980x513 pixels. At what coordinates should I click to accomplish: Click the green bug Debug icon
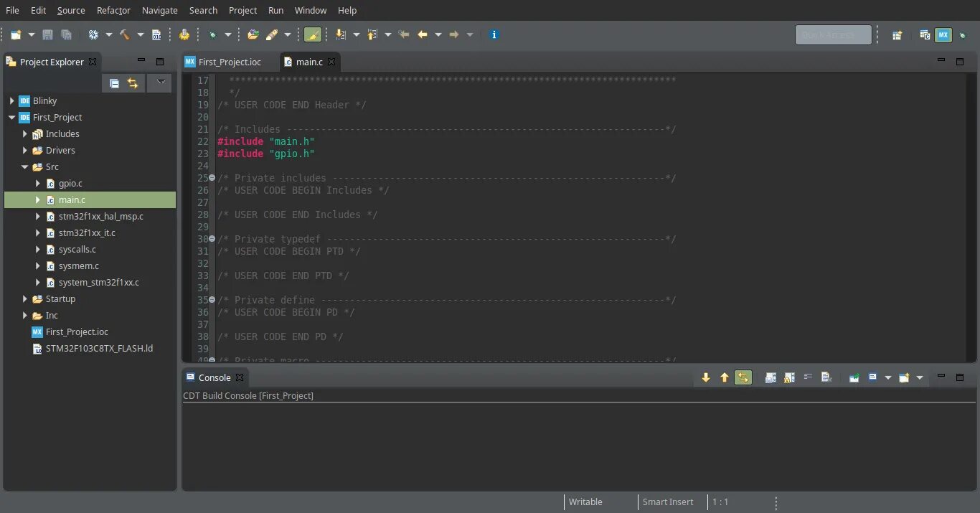click(212, 34)
